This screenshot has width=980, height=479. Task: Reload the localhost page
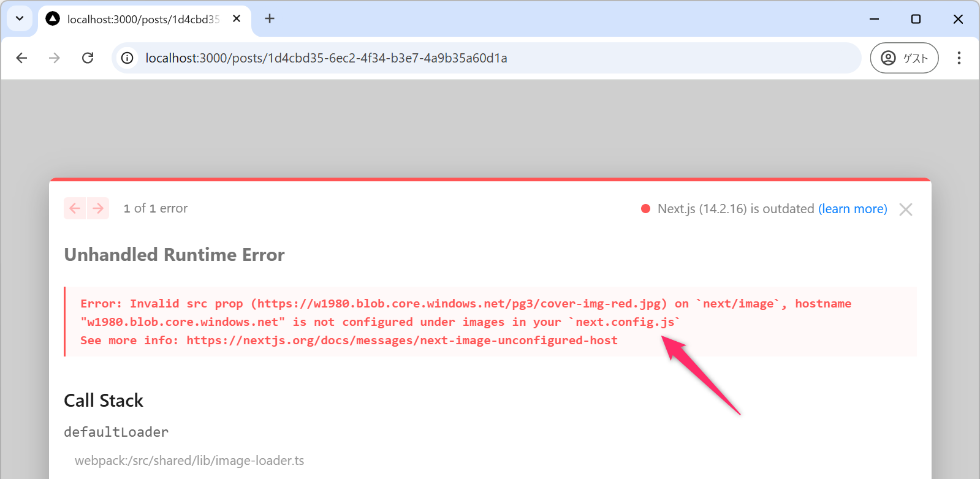point(88,58)
